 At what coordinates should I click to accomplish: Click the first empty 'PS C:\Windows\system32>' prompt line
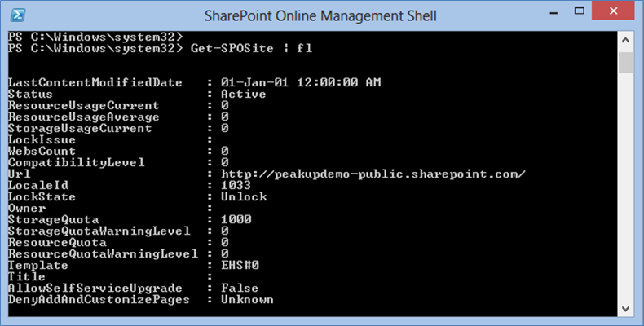coord(95,37)
